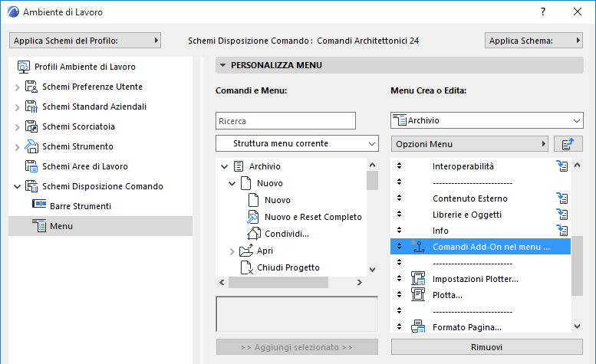Viewport: 596px width, 364px height.
Task: Click the Chiudi Progetto icon
Action: [246, 267]
